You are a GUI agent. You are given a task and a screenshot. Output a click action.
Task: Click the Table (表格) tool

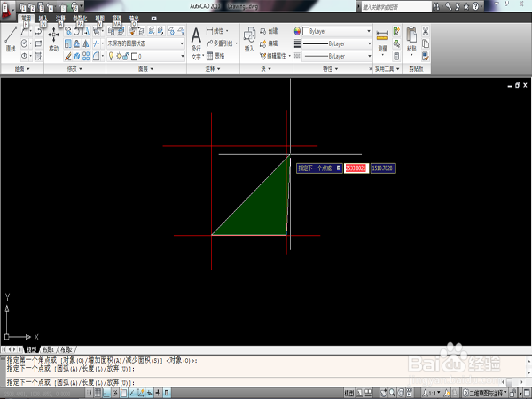[x=215, y=56]
